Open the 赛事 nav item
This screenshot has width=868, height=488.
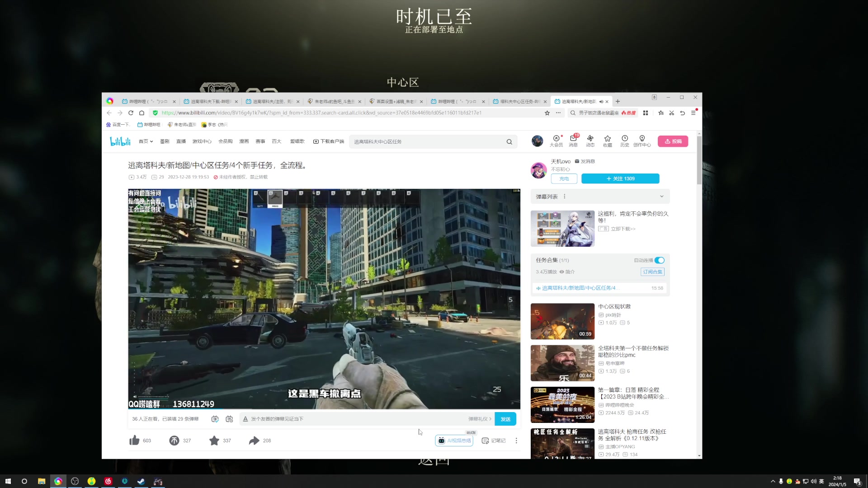pyautogui.click(x=260, y=141)
